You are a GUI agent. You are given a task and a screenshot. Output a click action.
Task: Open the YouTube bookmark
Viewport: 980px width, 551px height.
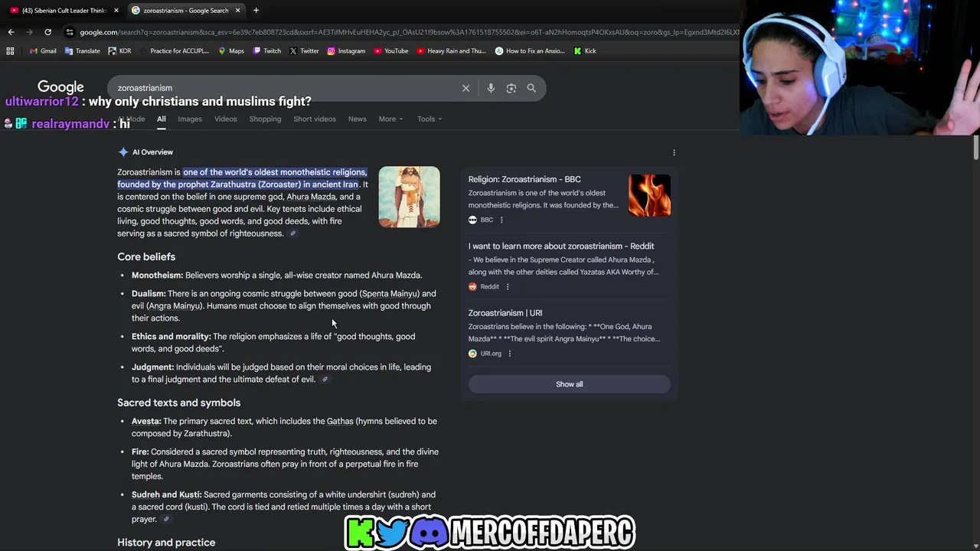coord(390,51)
